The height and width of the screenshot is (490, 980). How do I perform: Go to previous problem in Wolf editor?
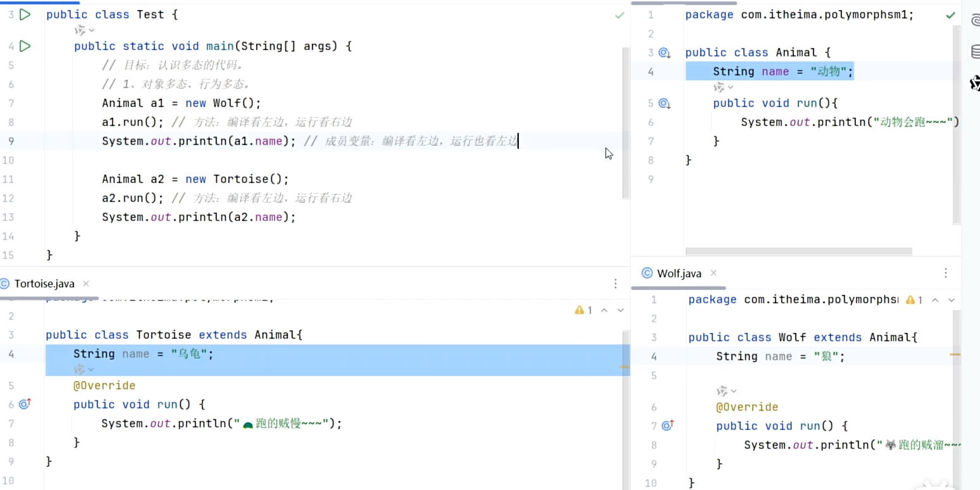click(935, 299)
